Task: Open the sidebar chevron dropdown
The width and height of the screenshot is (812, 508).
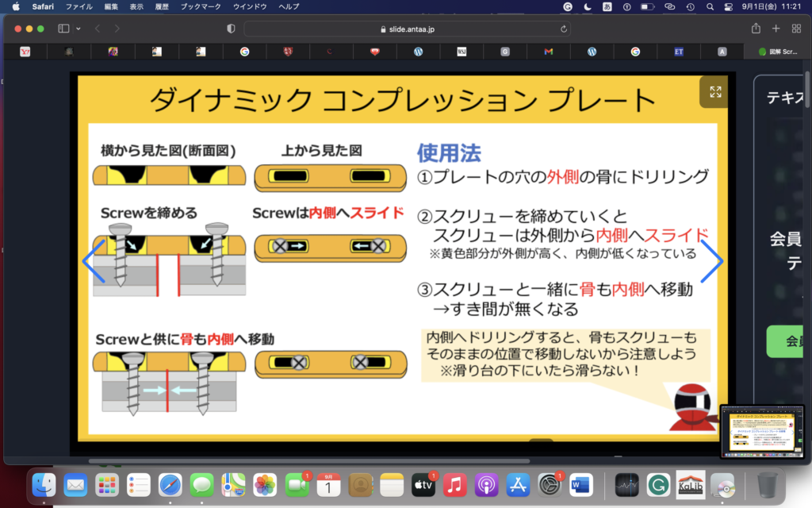Action: coord(79,29)
